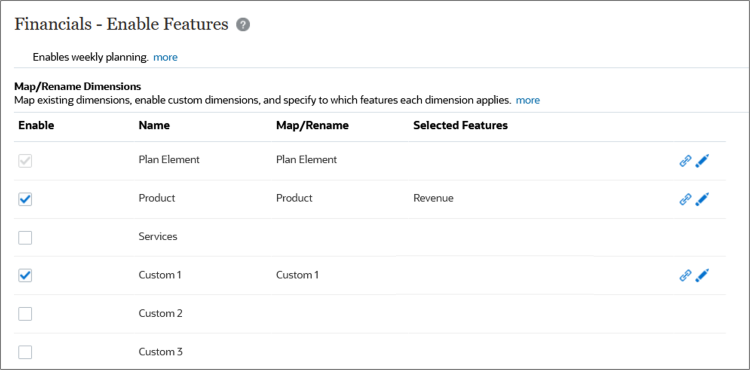
Task: Enable the Services dimension checkbox
Action: [x=25, y=238]
